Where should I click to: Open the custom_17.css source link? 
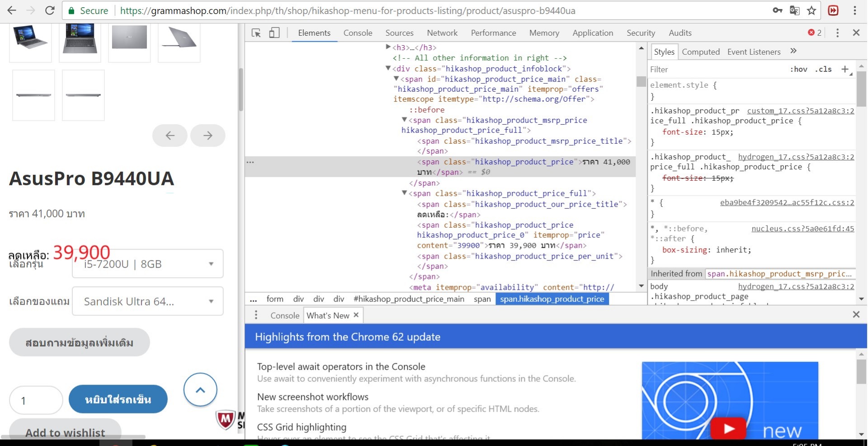800,111
